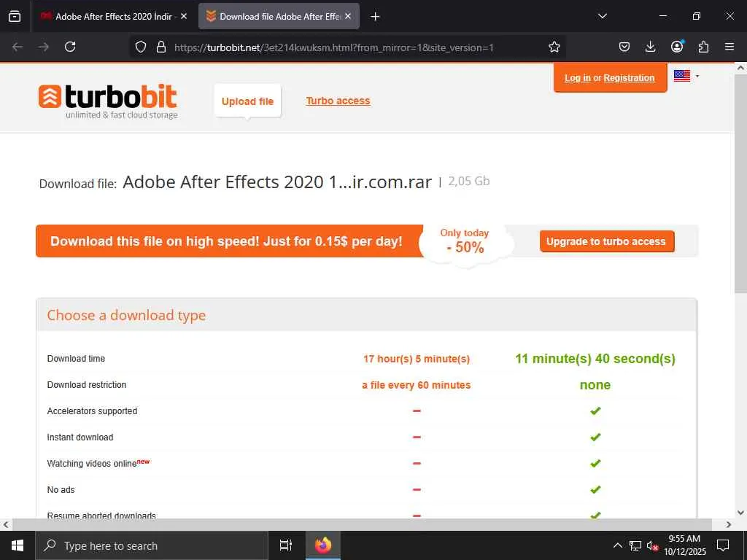747x560 pixels.
Task: Open Firefox account profile icon
Action: coord(677,47)
